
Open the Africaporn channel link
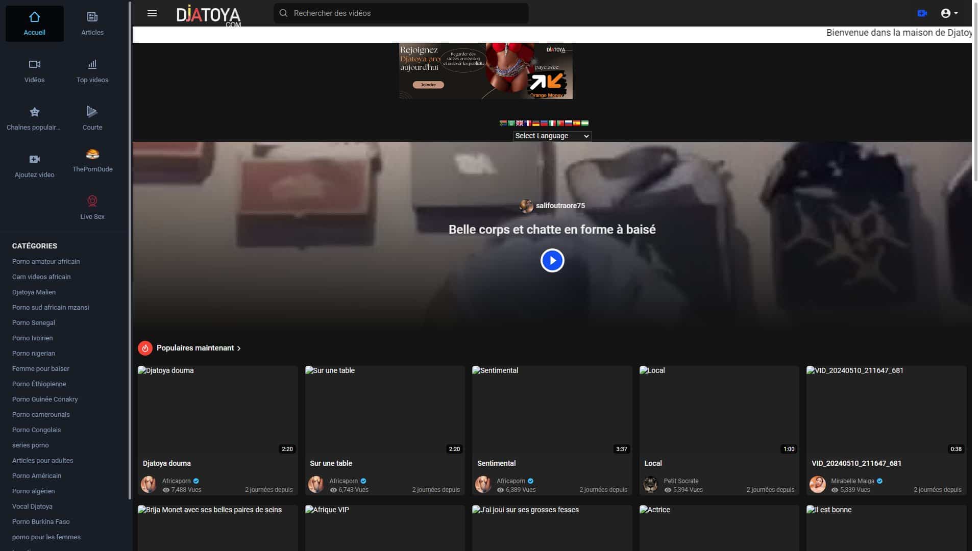point(176,481)
